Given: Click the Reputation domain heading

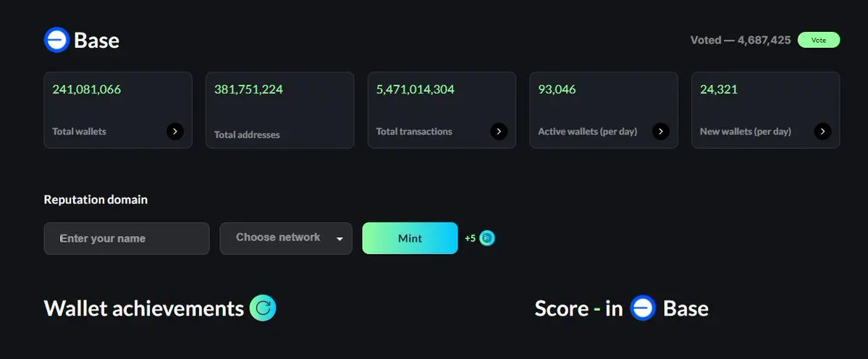Looking at the screenshot, I should tap(96, 200).
